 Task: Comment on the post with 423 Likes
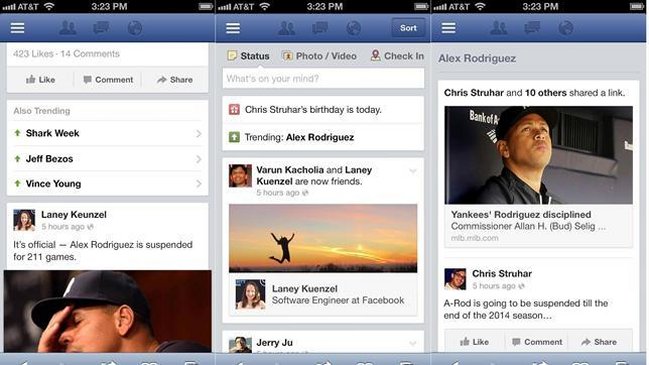click(x=108, y=79)
